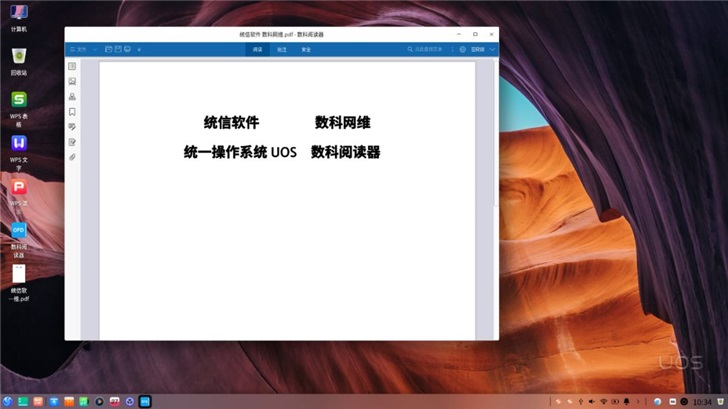This screenshot has height=409, width=728.
Task: Switch to the 阅读 tab
Action: pyautogui.click(x=257, y=49)
